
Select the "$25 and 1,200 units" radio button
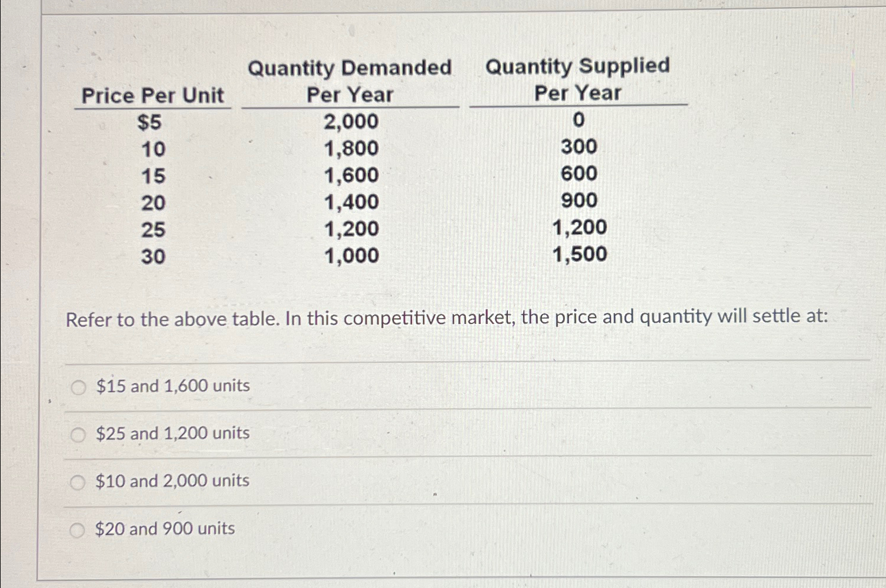click(x=78, y=433)
